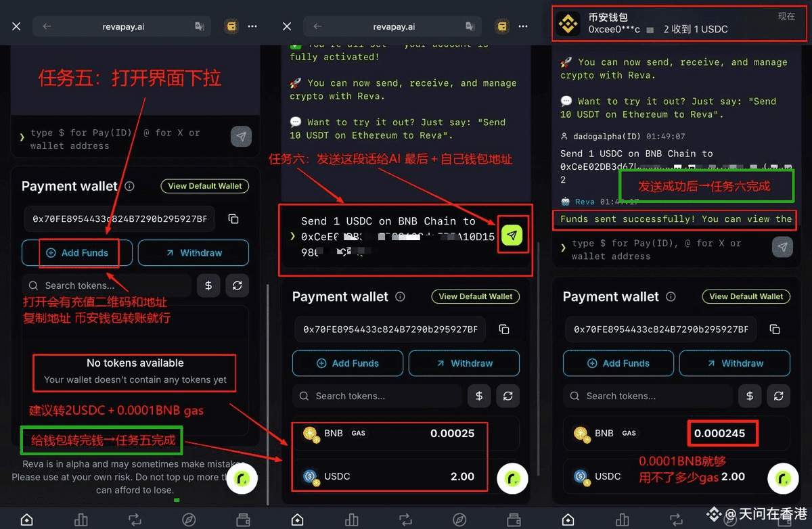This screenshot has width=812, height=529.
Task: Copy the wallet address in middle screenshot
Action: [504, 329]
